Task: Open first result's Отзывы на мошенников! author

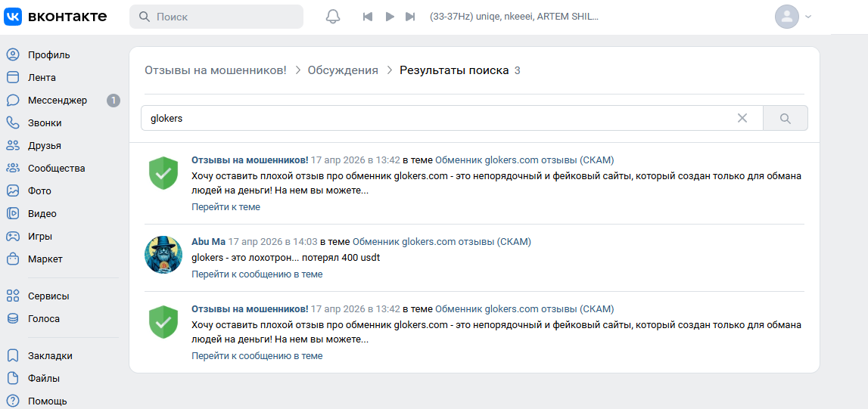Action: (x=250, y=160)
